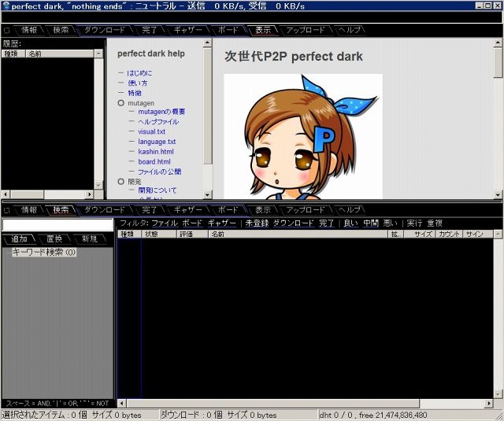The width and height of the screenshot is (504, 421).
Task: Toggle the ボード filter in filter bar
Action: 192,223
